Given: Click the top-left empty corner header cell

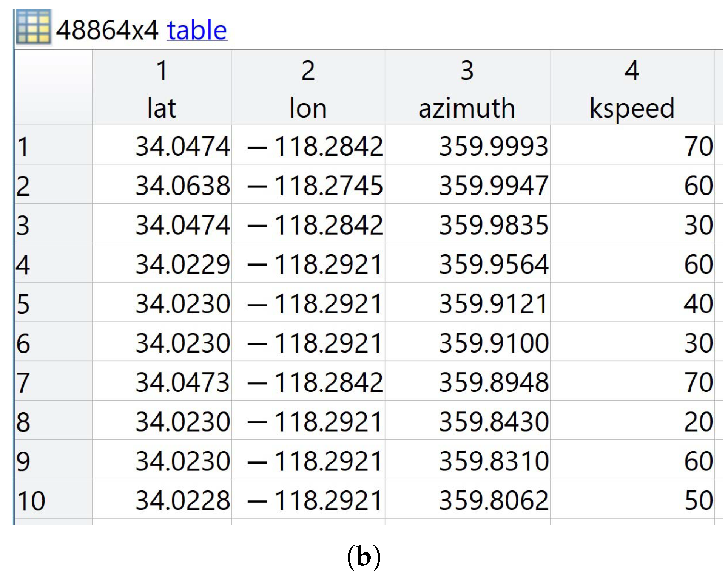Looking at the screenshot, I should tap(53, 88).
